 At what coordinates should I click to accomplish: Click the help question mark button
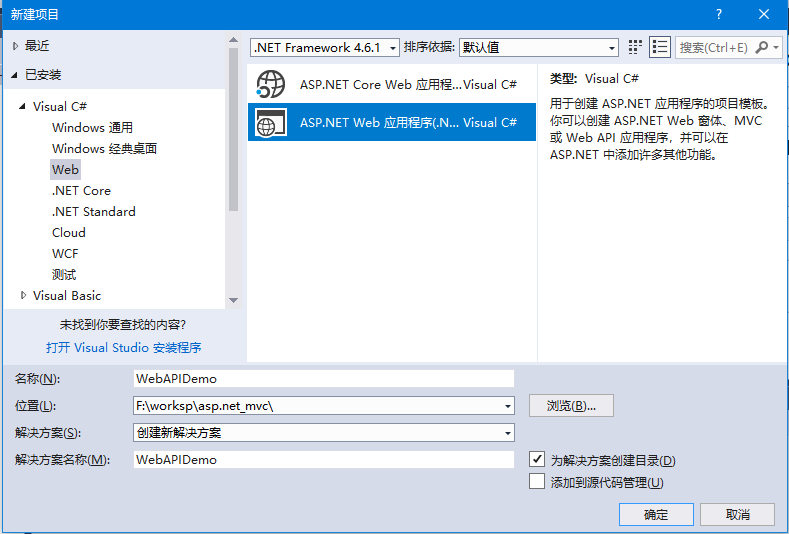[x=719, y=14]
